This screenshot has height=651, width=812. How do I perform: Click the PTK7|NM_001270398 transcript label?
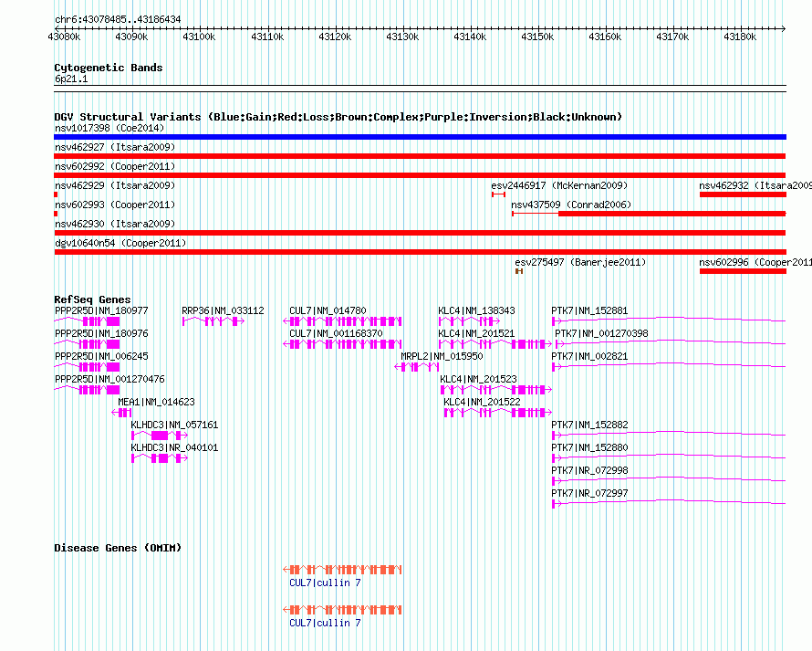pyautogui.click(x=601, y=334)
